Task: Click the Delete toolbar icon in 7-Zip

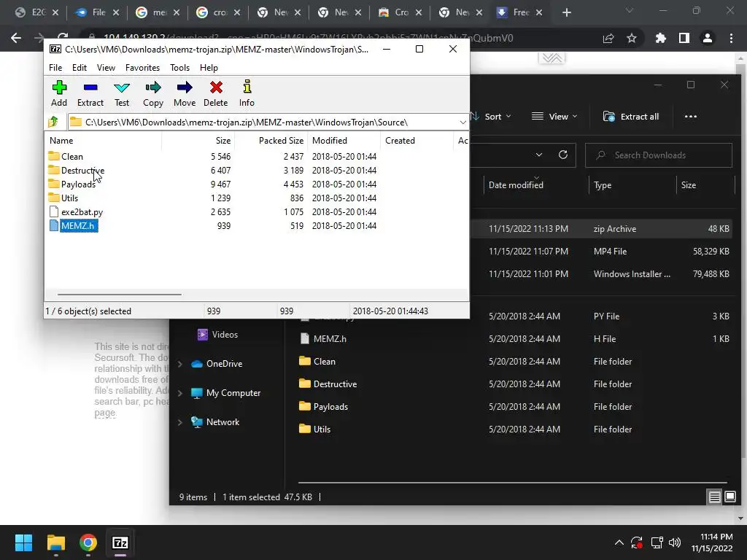Action: click(216, 93)
